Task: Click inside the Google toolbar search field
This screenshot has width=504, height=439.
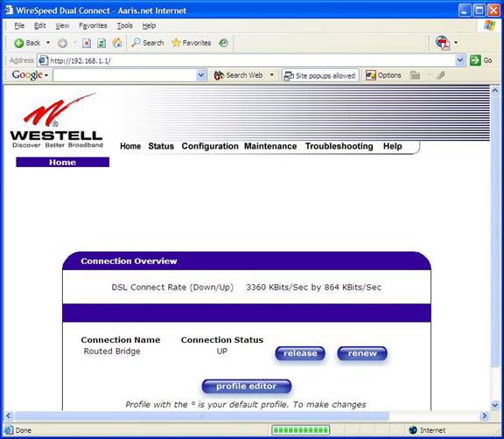Action: [125, 75]
